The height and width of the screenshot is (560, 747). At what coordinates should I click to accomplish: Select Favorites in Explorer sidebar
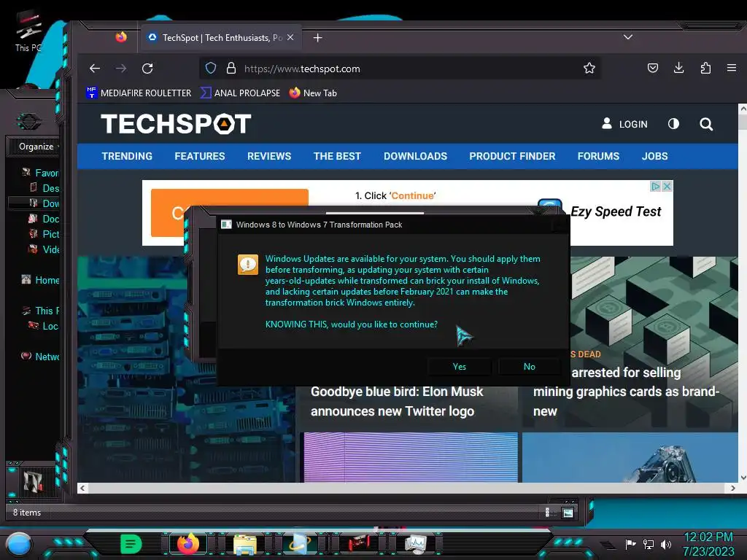(41, 173)
